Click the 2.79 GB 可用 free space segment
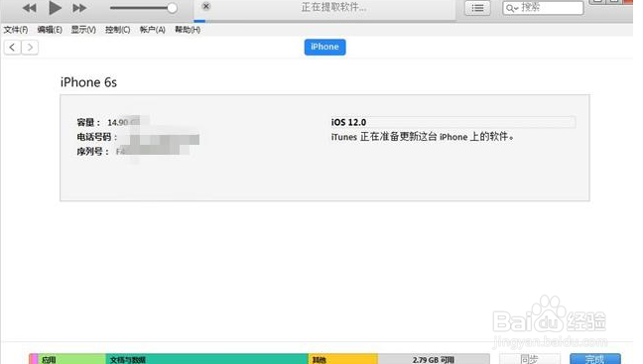 (x=434, y=359)
